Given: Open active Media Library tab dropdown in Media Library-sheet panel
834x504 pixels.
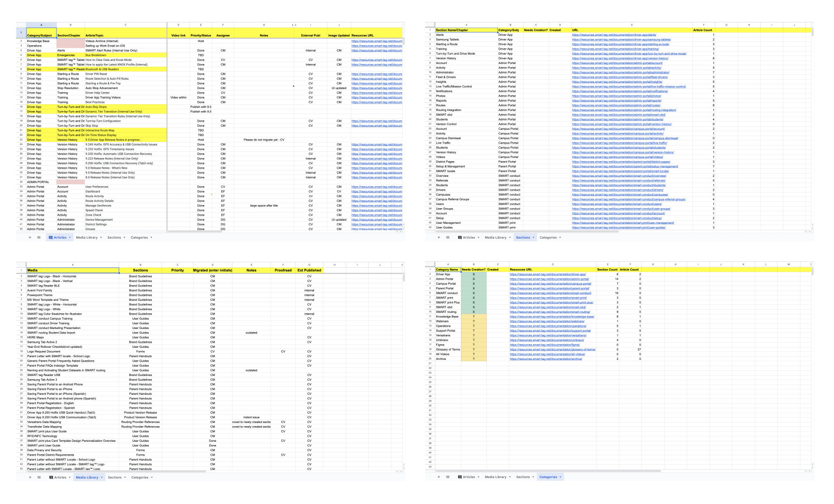Looking at the screenshot, I should click(102, 477).
